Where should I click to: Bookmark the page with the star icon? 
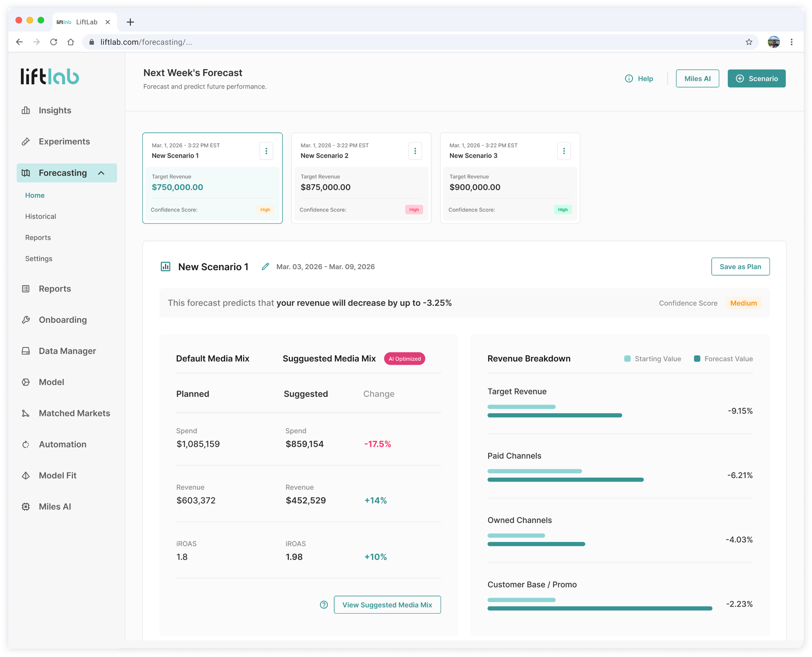tap(748, 42)
